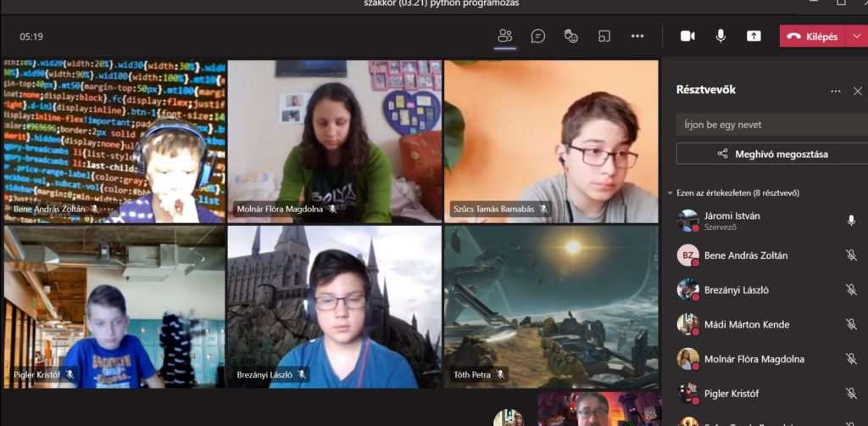
Task: Open the reactions icon in the toolbar
Action: pos(570,36)
